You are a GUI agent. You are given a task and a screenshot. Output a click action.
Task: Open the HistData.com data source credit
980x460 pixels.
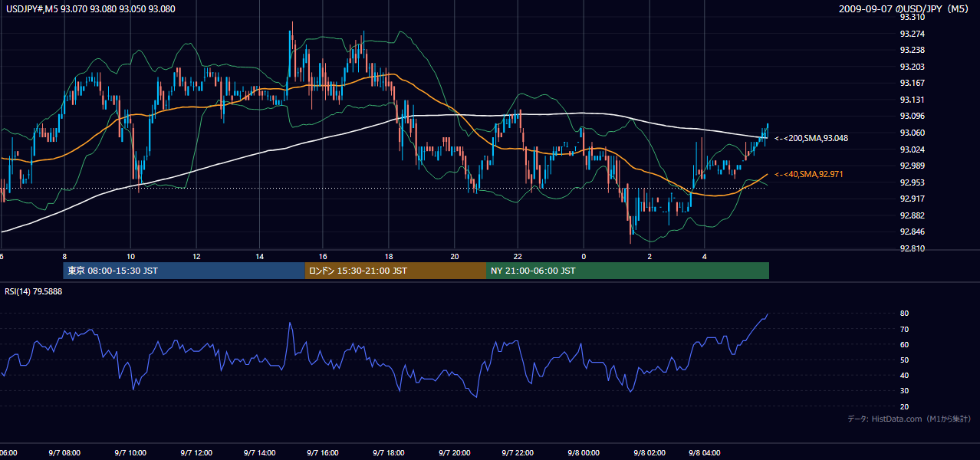pos(909,419)
